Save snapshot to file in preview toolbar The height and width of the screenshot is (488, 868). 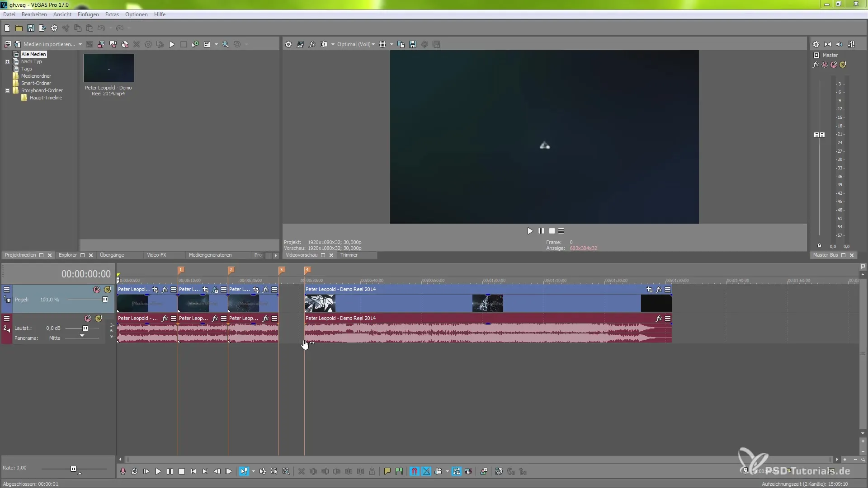413,44
